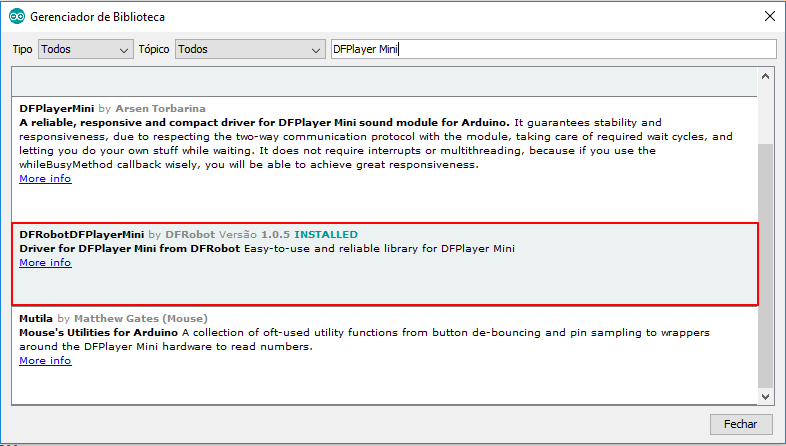
Task: Select the DFRobotDFPlayerMini installed library entry
Action: [384, 264]
